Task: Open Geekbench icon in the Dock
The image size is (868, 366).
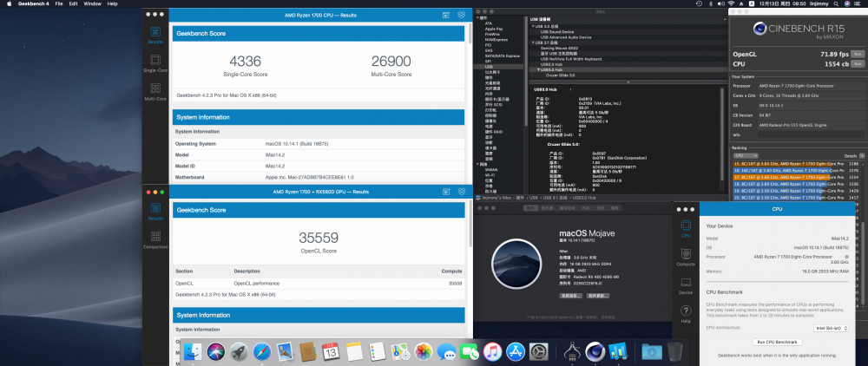Action: click(x=617, y=350)
